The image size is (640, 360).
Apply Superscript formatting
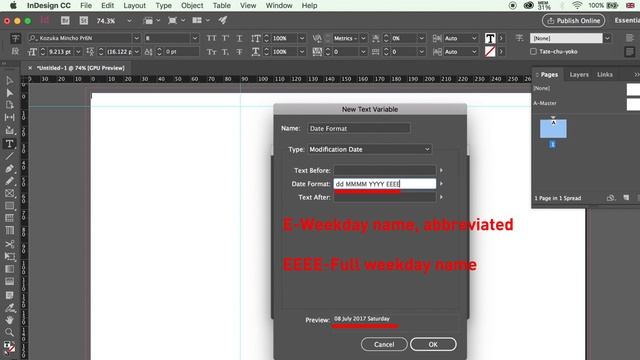coord(225,38)
